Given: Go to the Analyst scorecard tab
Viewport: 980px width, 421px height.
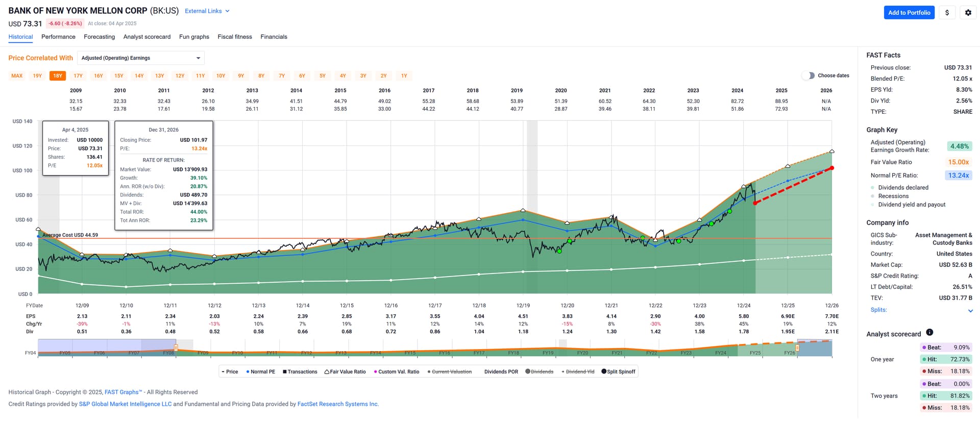Looking at the screenshot, I should (x=147, y=37).
